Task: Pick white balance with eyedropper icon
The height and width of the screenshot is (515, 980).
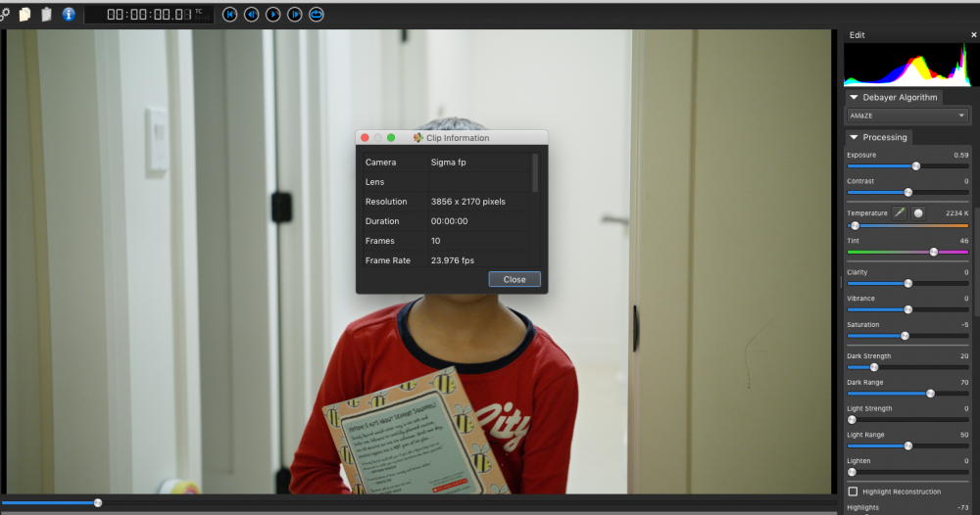Action: (x=899, y=212)
